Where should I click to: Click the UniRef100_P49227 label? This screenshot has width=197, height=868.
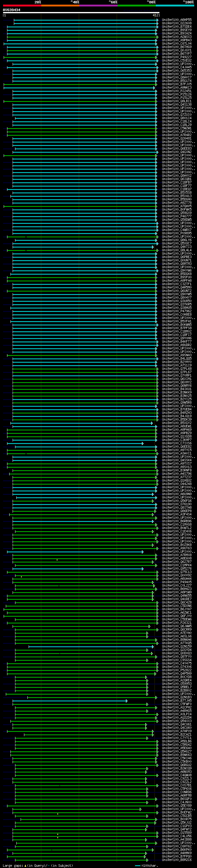click(x=177, y=57)
